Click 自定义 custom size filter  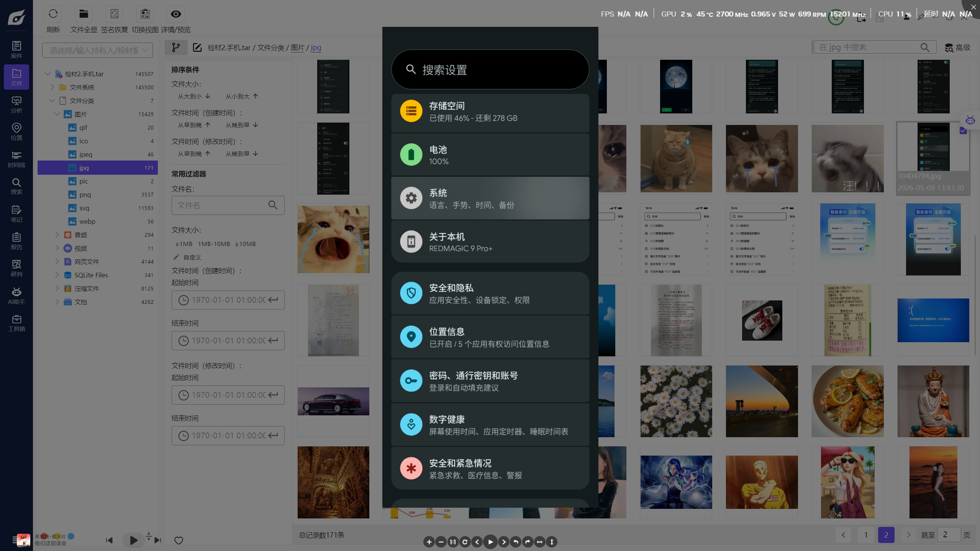(188, 257)
